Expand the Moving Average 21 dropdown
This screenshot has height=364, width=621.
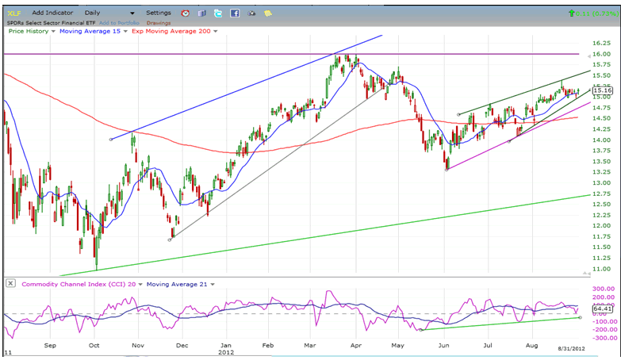click(x=211, y=284)
